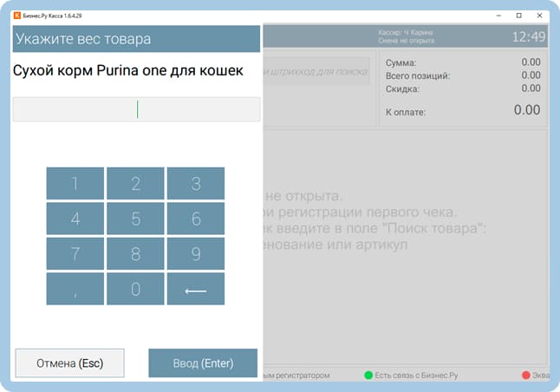Tap digit 7 on the numeric keypad
Screen dimensions: 560x392
point(75,253)
